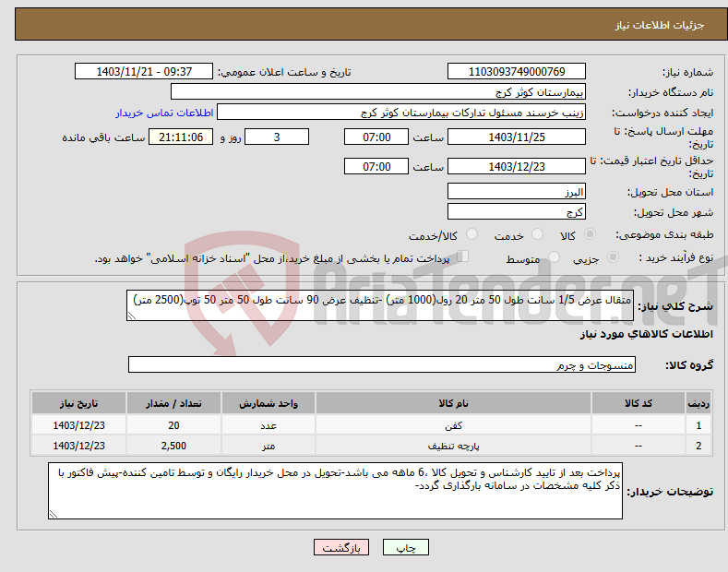This screenshot has height=572, width=728.
Task: Click the جزئیات اطلاعات نیاز page title
Action: coord(660,25)
